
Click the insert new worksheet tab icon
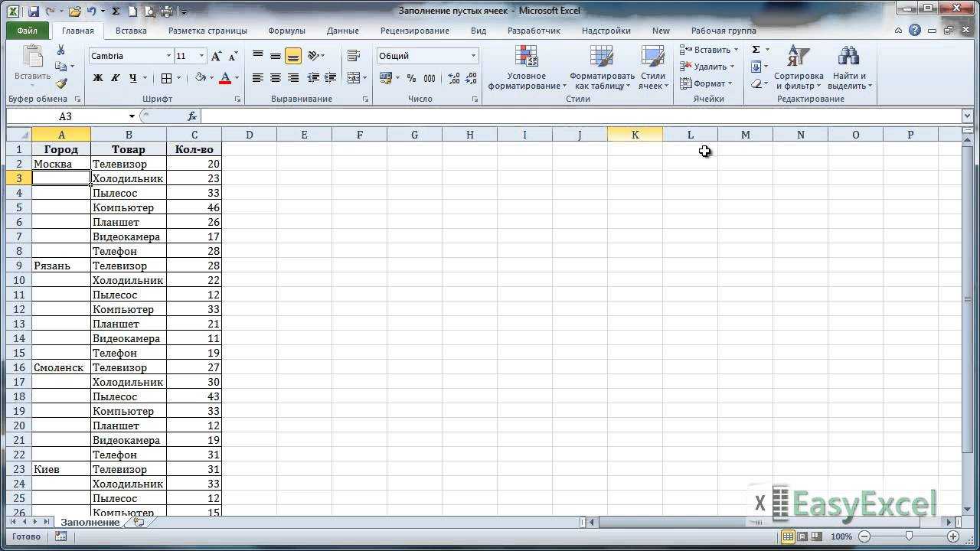tap(139, 522)
